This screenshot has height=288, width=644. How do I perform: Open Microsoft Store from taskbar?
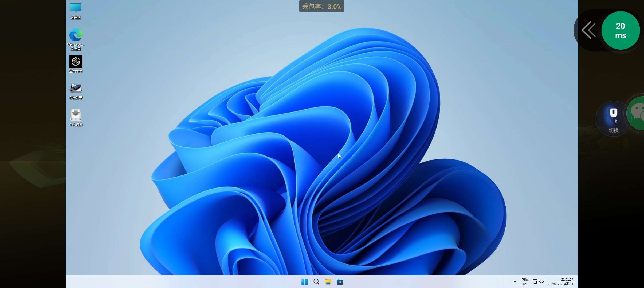pos(340,282)
